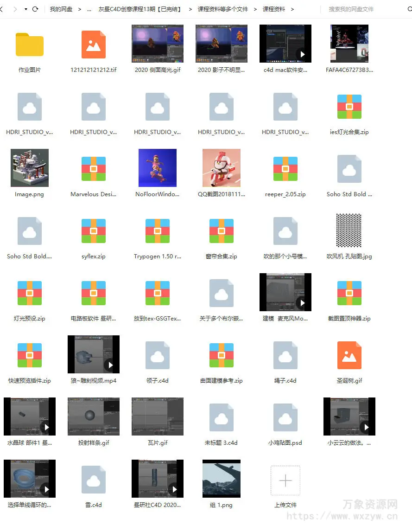Select the reeper_2.05.zip archive icon
412x532 pixels.
click(285, 169)
